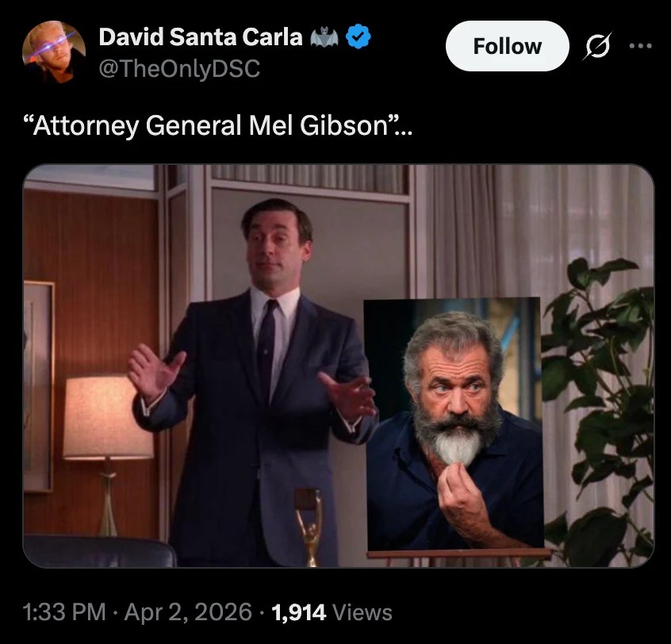Viewport: 671px width, 644px height.
Task: Click the leafy houseplant in the photo
Action: [x=598, y=412]
